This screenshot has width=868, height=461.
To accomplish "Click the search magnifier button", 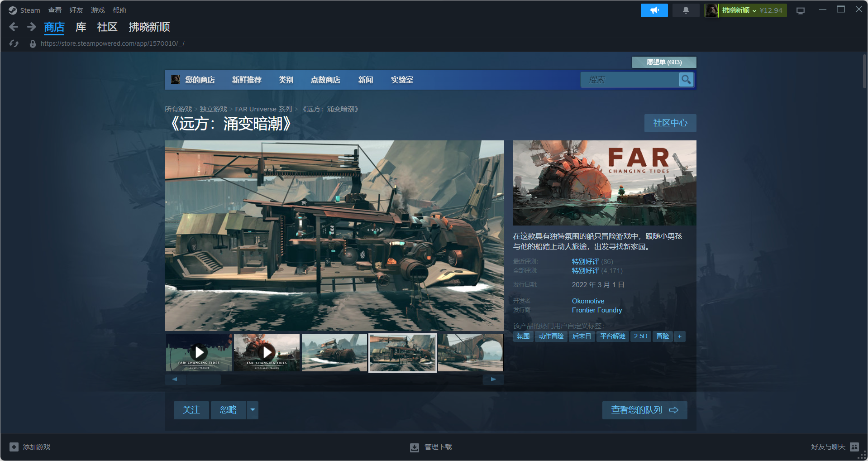I will pos(686,80).
